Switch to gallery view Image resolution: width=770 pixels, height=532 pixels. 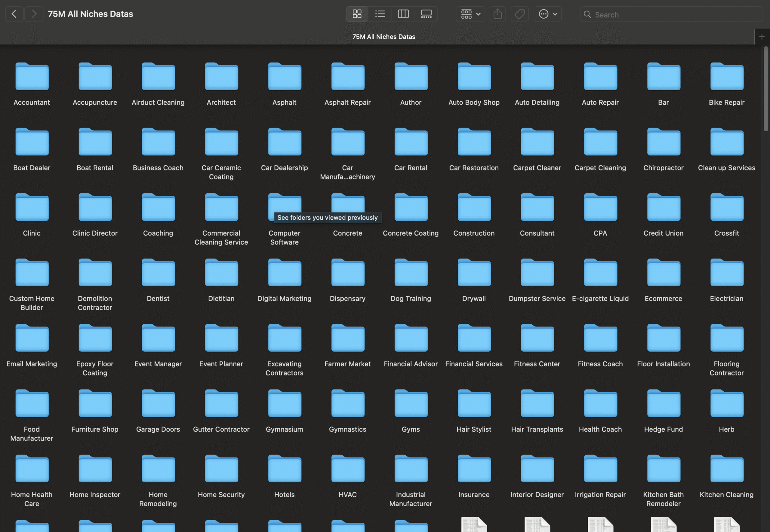pos(426,14)
